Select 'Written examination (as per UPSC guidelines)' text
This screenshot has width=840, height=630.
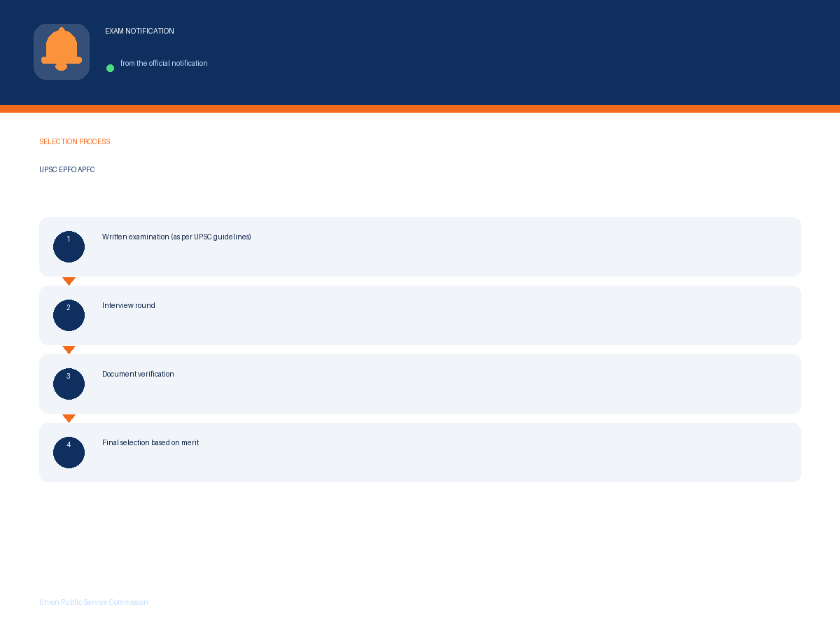click(x=176, y=237)
